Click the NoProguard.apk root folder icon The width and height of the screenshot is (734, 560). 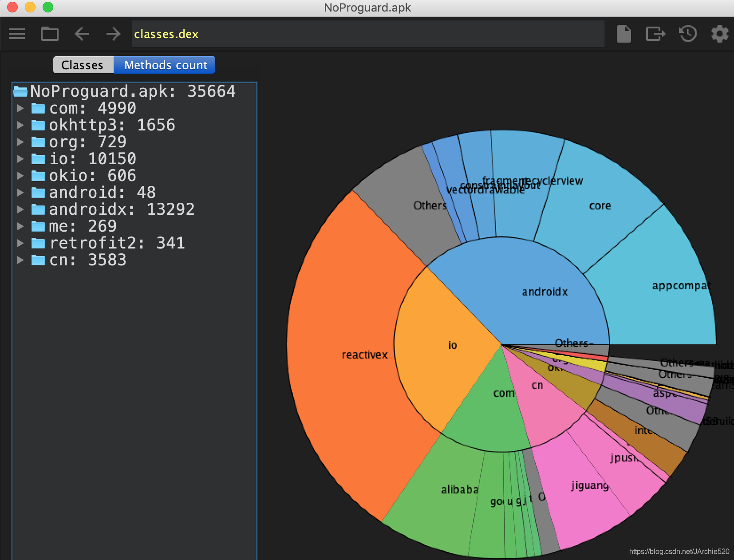20,91
